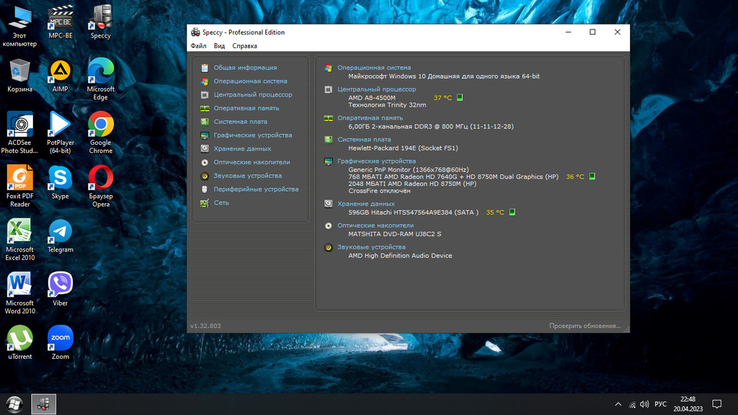This screenshot has width=738, height=415.
Task: Select Foxit PDF Reader desktop icon
Action: tap(19, 186)
